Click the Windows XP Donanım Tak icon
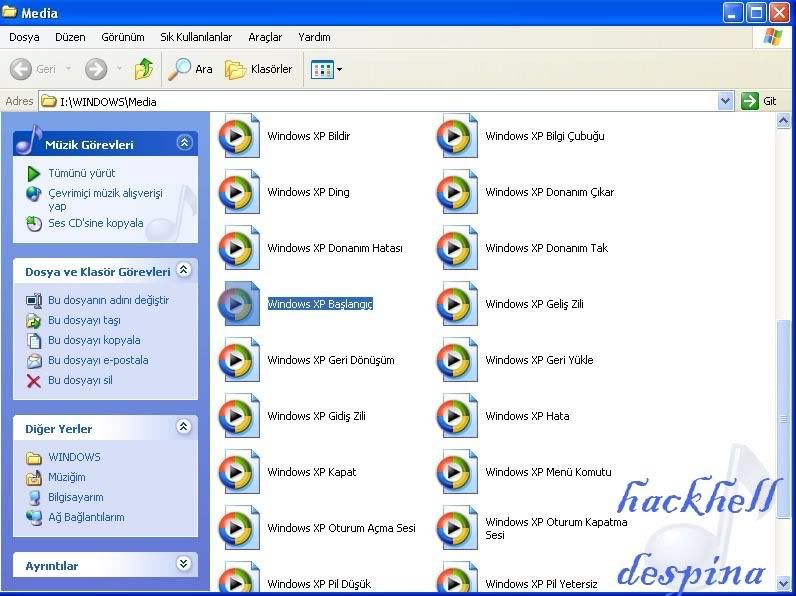Image resolution: width=796 pixels, height=596 pixels. [x=457, y=248]
